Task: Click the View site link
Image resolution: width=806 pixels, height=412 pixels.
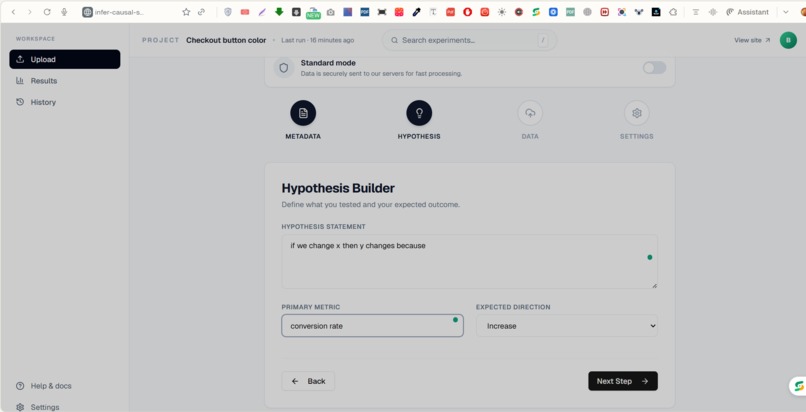Action: (x=752, y=40)
